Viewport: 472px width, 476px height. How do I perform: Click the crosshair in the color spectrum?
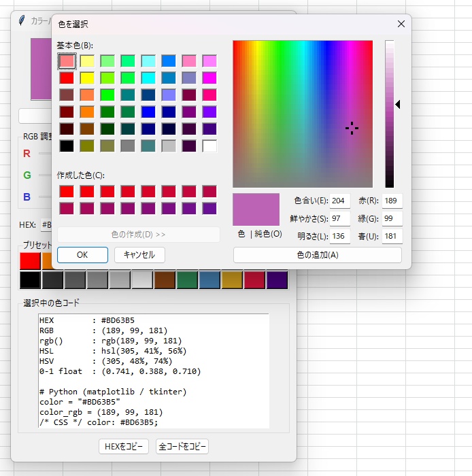coord(352,128)
